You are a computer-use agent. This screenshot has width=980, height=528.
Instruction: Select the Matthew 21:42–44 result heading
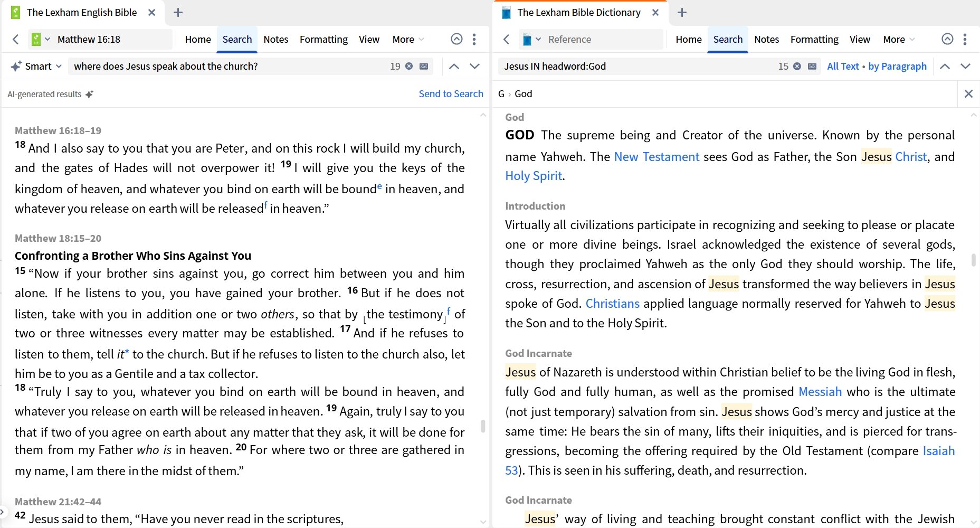tap(58, 502)
